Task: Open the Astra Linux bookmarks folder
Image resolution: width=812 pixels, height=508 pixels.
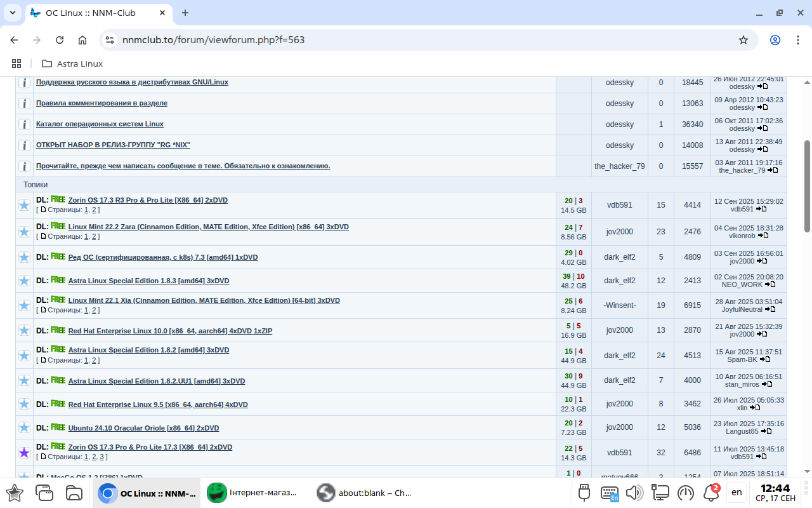Action: coord(72,63)
